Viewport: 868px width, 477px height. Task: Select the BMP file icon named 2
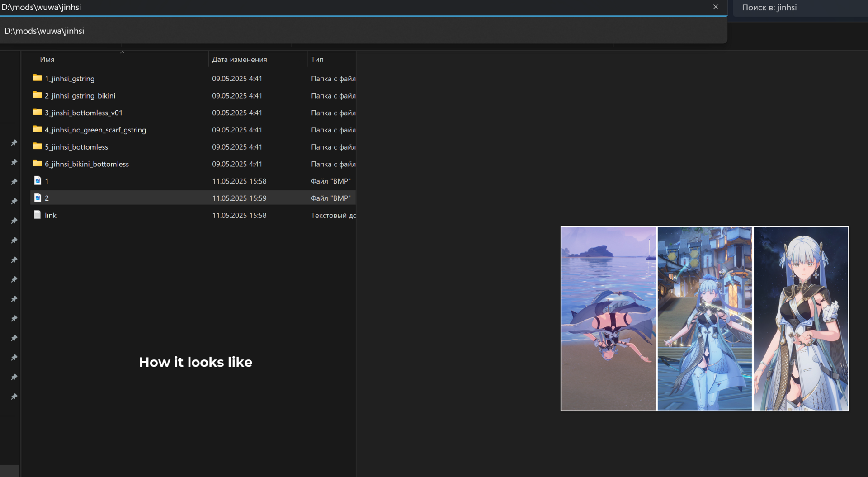click(38, 198)
